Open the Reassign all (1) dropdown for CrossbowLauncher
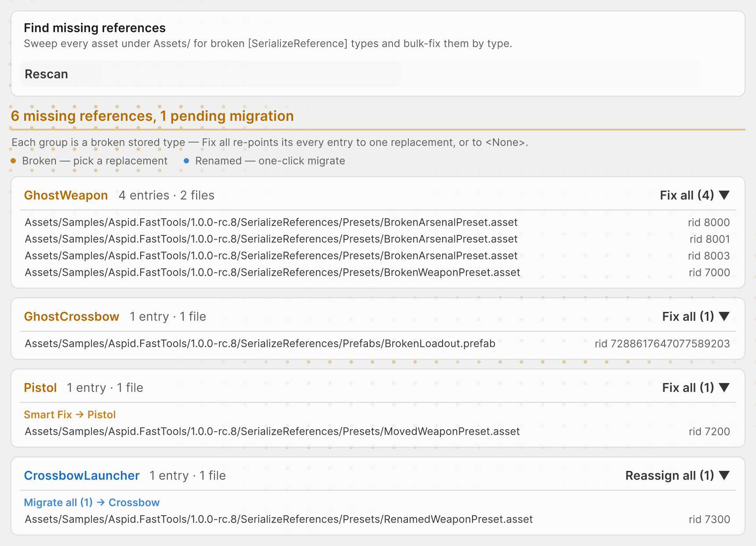 [x=677, y=475]
